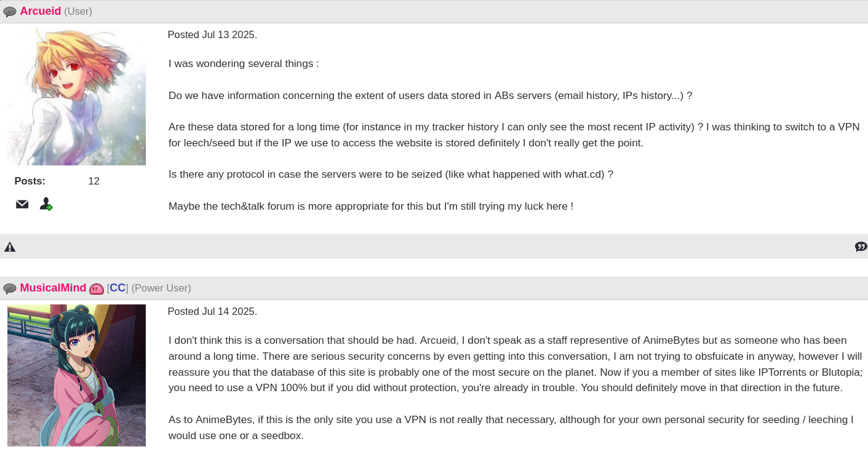Quote Arcueid's post using the quote icon
The height and width of the screenshot is (452, 868).
point(861,247)
